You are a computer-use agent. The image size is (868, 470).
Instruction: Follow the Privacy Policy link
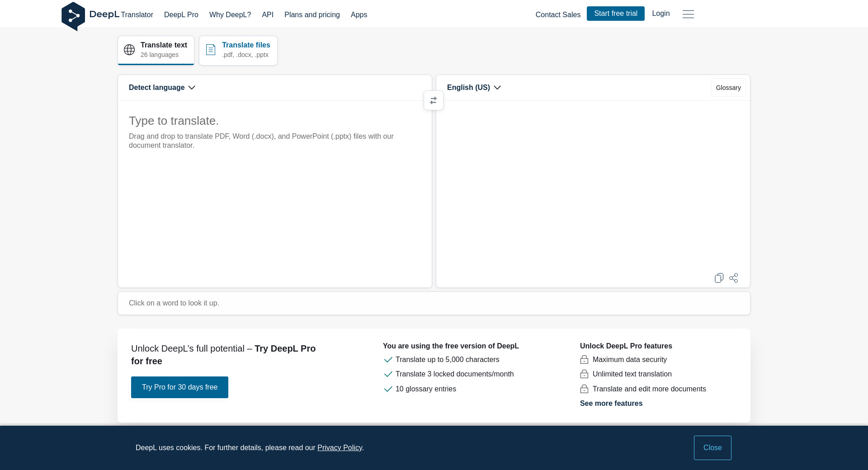(x=340, y=448)
